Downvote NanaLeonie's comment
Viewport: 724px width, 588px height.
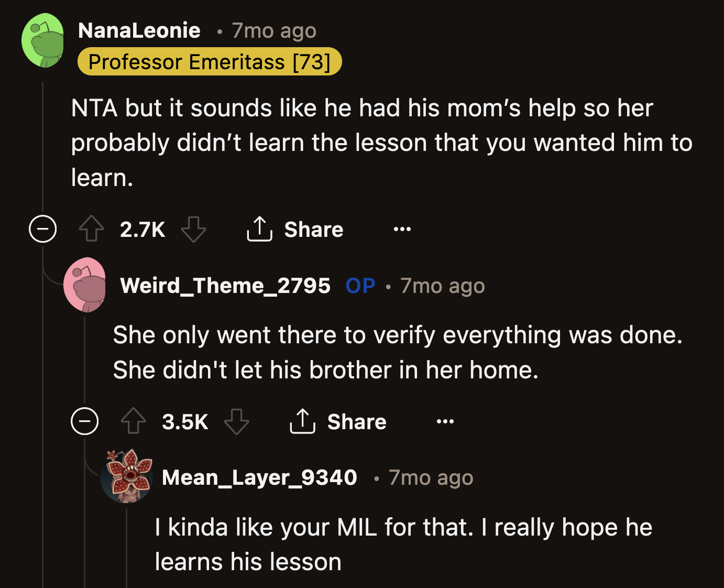(194, 229)
